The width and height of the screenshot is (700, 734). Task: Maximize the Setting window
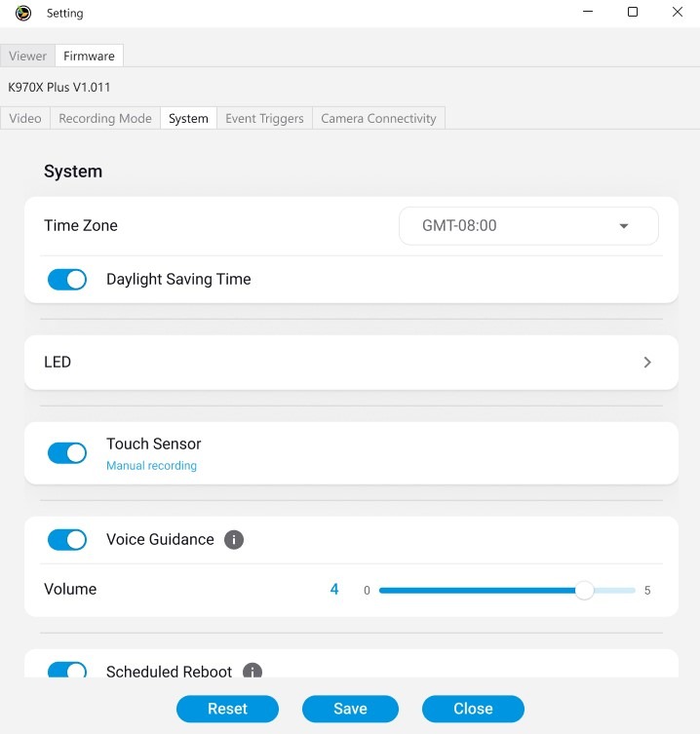click(x=633, y=13)
